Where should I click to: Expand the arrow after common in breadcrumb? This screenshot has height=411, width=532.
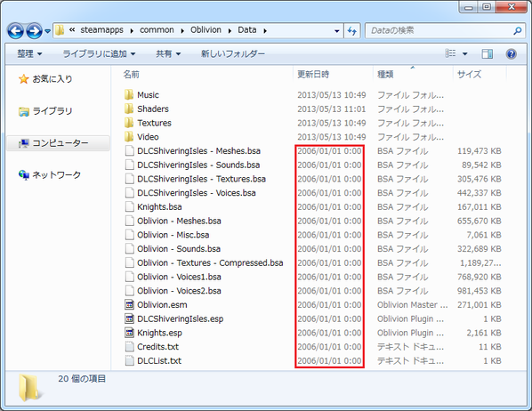click(182, 31)
